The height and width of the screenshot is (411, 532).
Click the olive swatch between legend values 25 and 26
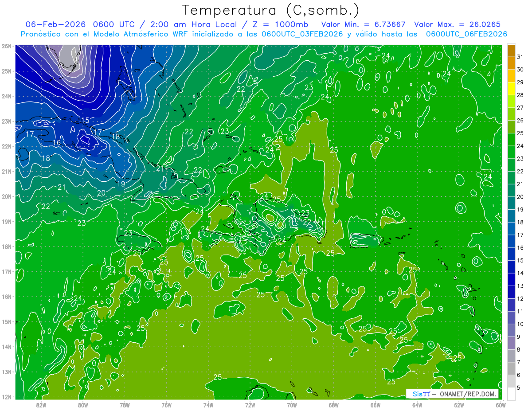click(x=511, y=127)
